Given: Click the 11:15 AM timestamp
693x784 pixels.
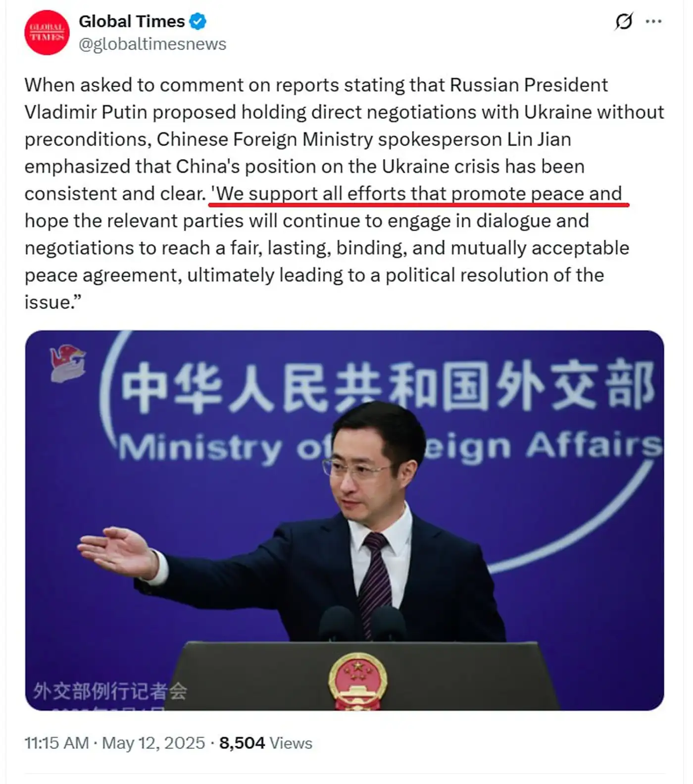Looking at the screenshot, I should (56, 743).
